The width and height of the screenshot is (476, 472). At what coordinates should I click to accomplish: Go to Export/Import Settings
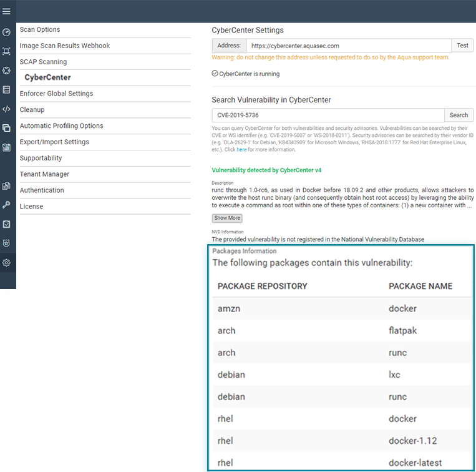click(54, 142)
